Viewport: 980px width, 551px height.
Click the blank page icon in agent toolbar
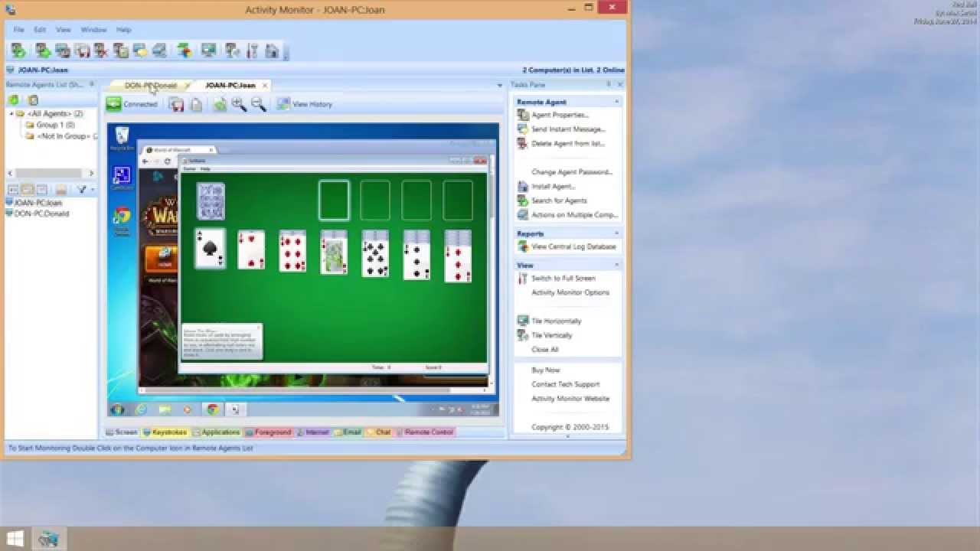(x=196, y=104)
